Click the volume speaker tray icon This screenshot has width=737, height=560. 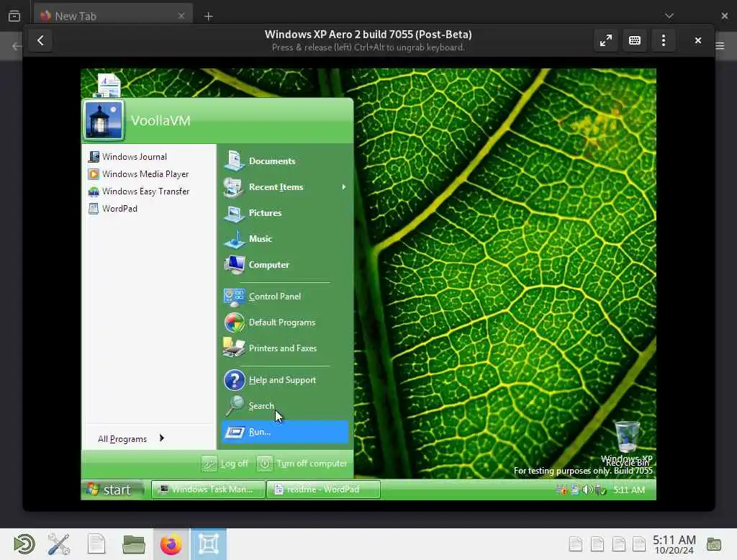(x=587, y=490)
